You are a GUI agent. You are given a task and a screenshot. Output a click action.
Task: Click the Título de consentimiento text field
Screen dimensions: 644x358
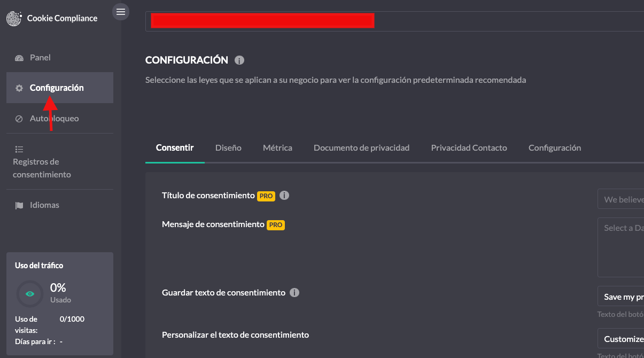point(620,199)
